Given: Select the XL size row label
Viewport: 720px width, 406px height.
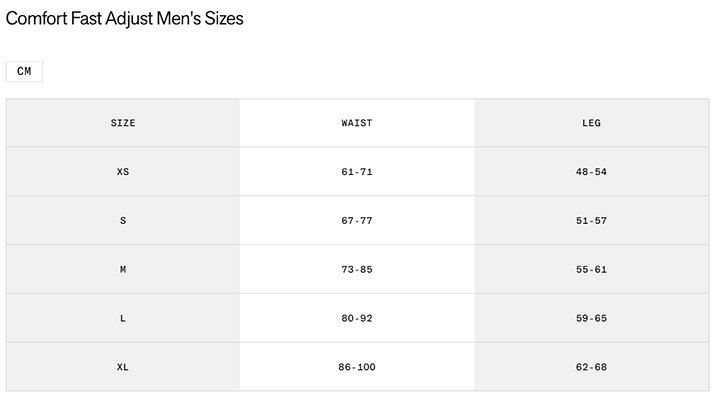Looking at the screenshot, I should 123,367.
